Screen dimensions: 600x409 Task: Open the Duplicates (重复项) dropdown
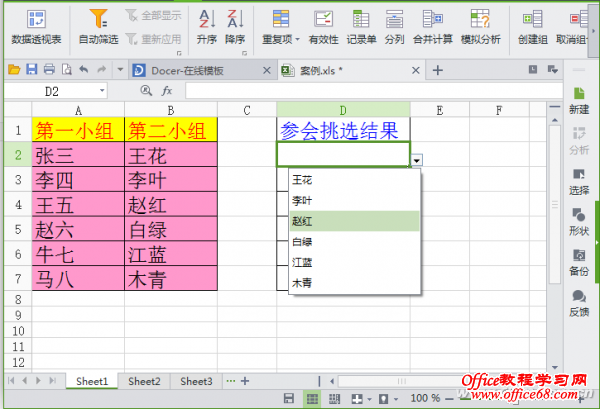pyautogui.click(x=281, y=27)
